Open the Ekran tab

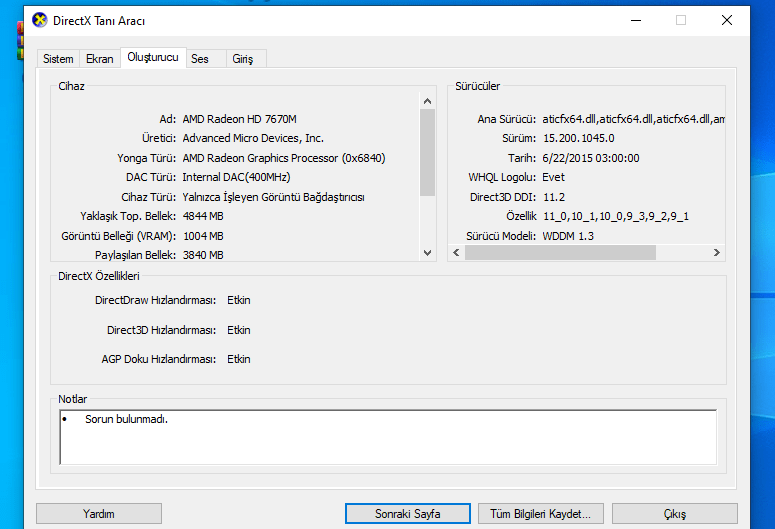(99, 59)
